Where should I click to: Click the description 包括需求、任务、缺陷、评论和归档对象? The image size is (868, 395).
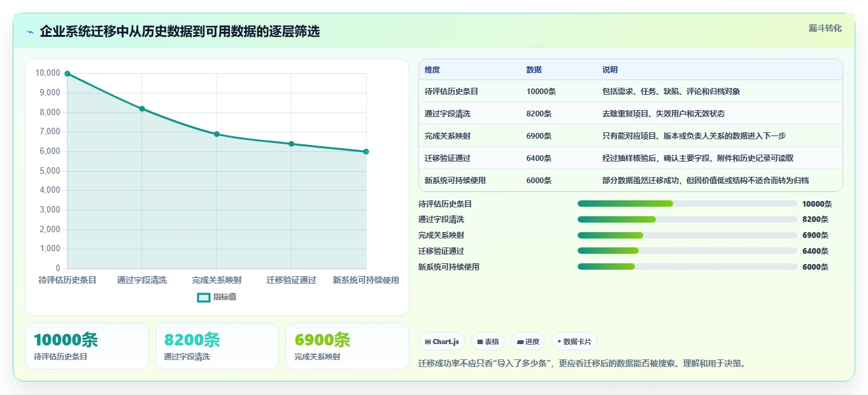[x=671, y=92]
